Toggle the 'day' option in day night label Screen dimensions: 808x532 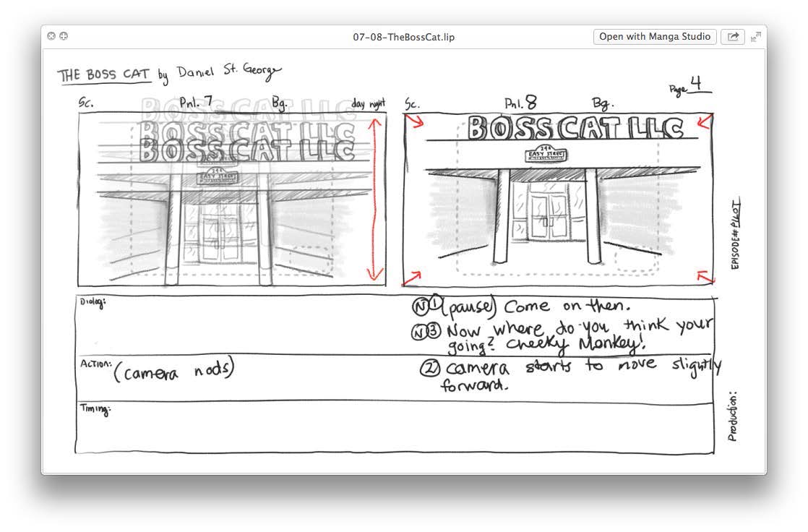pyautogui.click(x=356, y=103)
